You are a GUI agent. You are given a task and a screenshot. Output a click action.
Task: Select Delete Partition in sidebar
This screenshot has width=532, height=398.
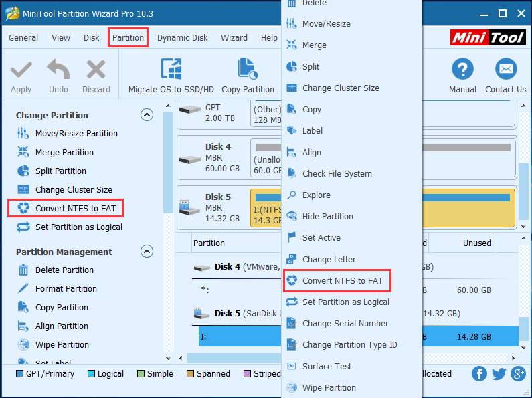56,270
